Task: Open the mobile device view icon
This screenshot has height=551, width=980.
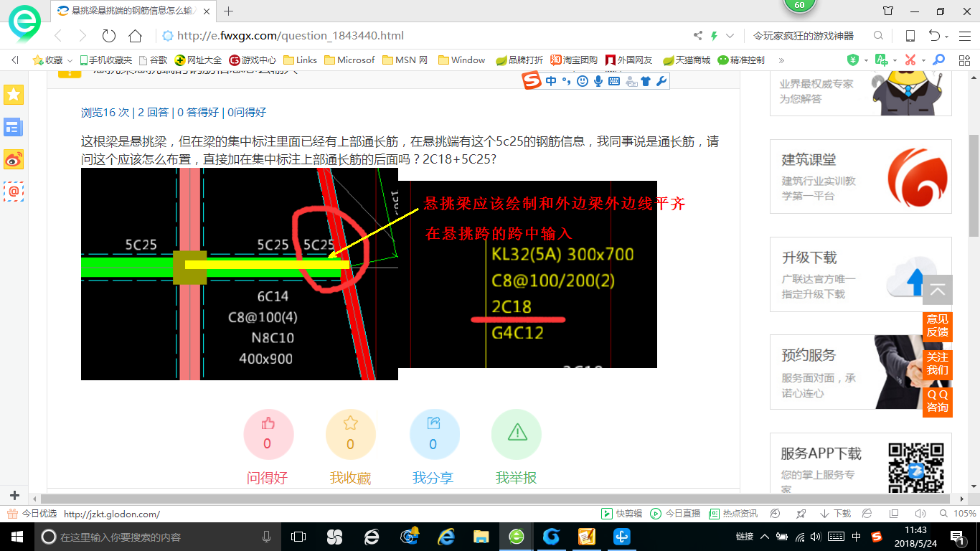Action: [910, 36]
